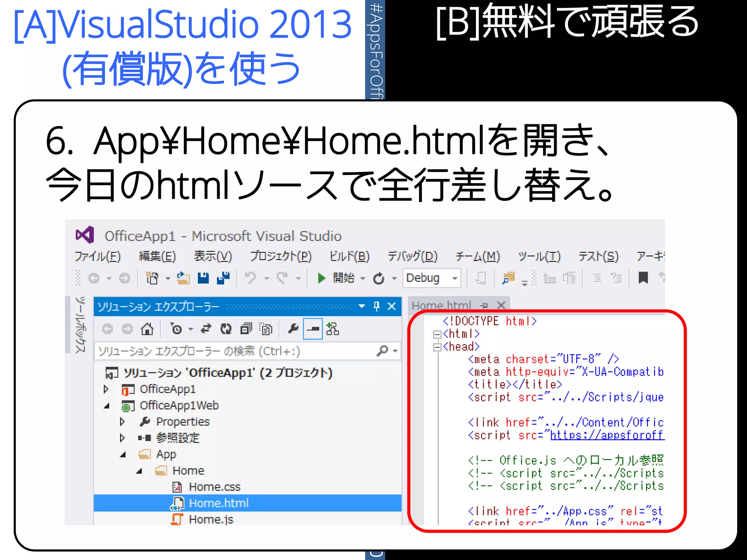
Task: Click Solution Explorer forward icon
Action: (x=127, y=329)
